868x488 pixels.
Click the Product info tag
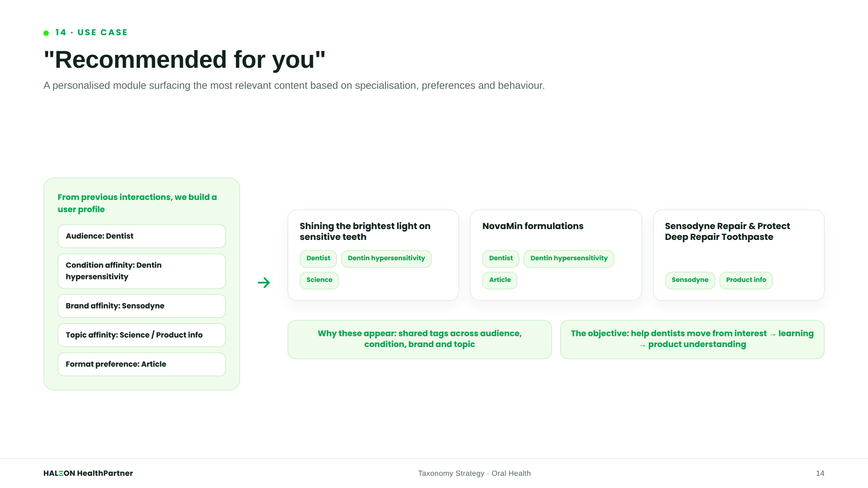[746, 280]
